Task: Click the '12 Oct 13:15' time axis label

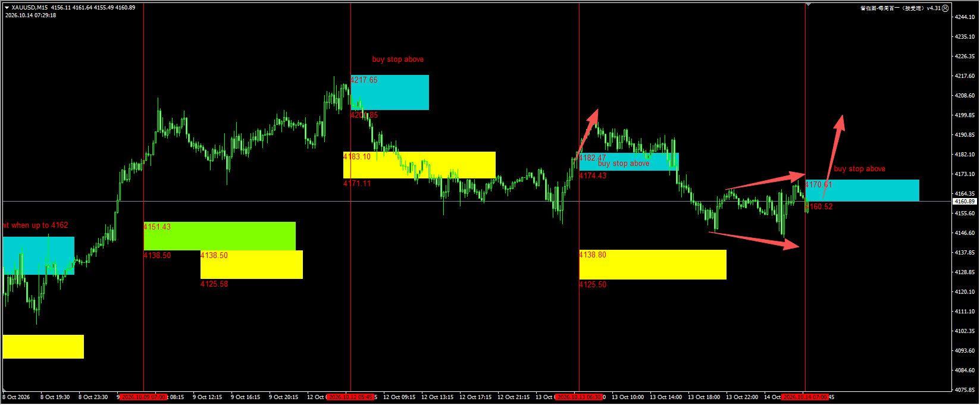Action: (437, 397)
